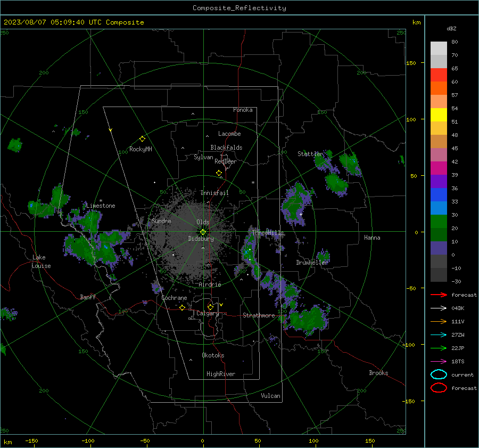Image resolution: width=479 pixels, height=448 pixels.
Task: Click the cyan 27ZW arrow icon
Action: 439,335
